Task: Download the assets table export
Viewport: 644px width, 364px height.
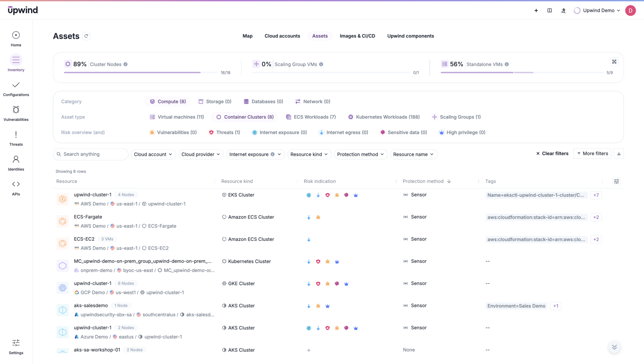Action: coord(619,153)
